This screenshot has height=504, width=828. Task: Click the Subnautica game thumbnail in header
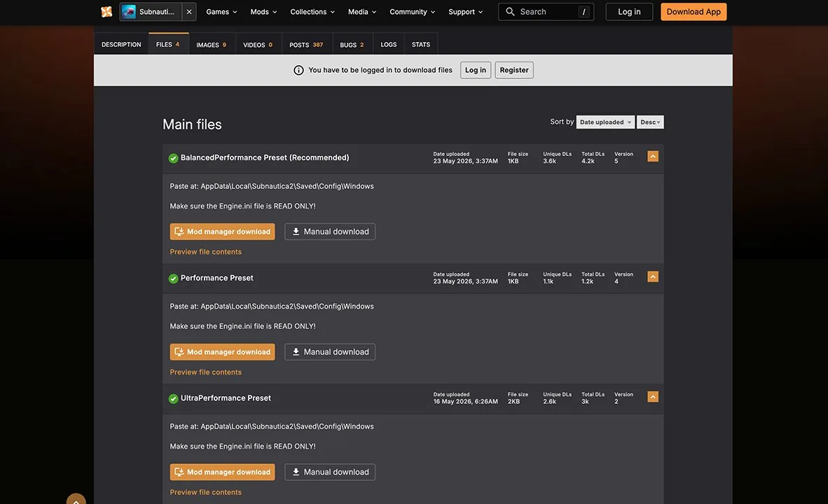(x=128, y=12)
